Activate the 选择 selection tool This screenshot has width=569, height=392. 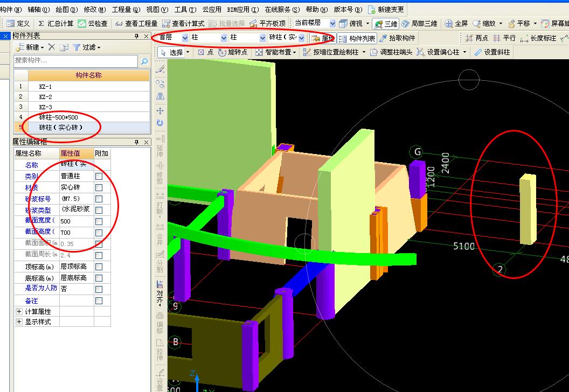[x=172, y=52]
